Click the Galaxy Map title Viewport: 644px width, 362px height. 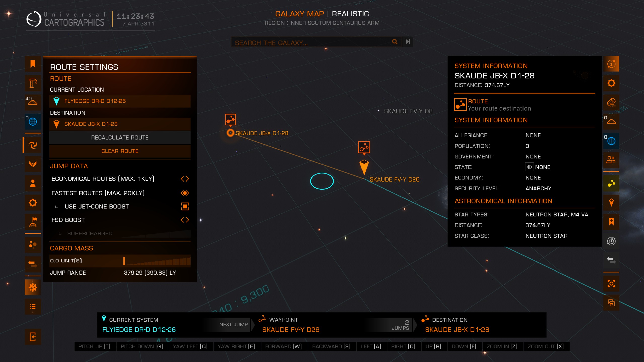coord(299,14)
